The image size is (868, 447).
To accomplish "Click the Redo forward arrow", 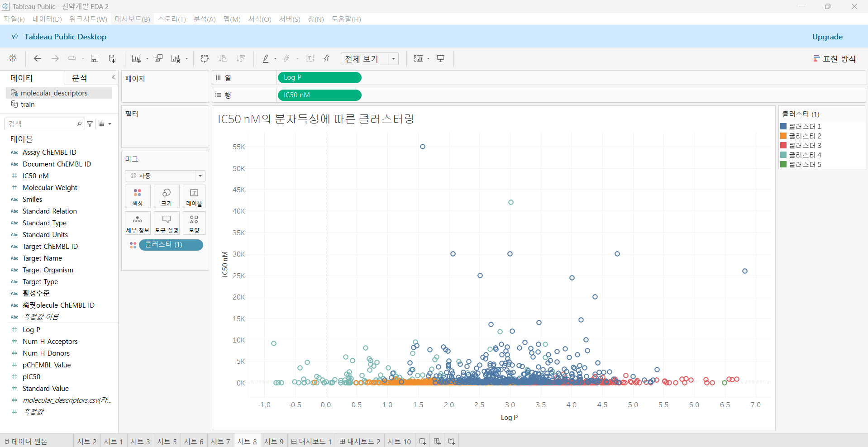I will point(55,58).
